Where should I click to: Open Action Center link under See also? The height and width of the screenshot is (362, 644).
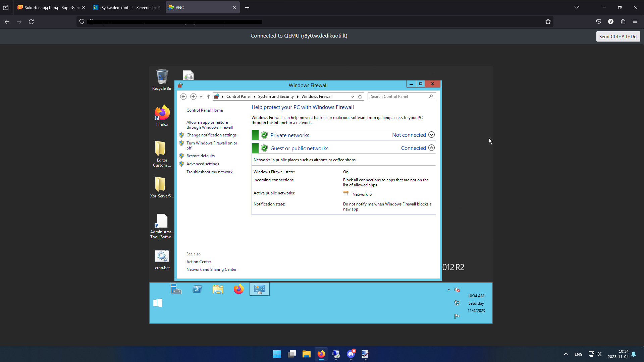click(x=199, y=262)
